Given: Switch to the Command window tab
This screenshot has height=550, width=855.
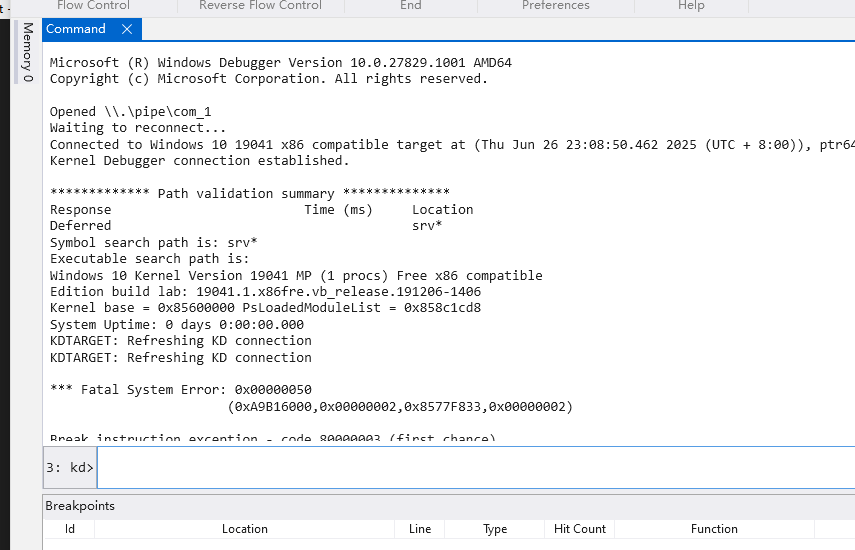Looking at the screenshot, I should pos(77,29).
